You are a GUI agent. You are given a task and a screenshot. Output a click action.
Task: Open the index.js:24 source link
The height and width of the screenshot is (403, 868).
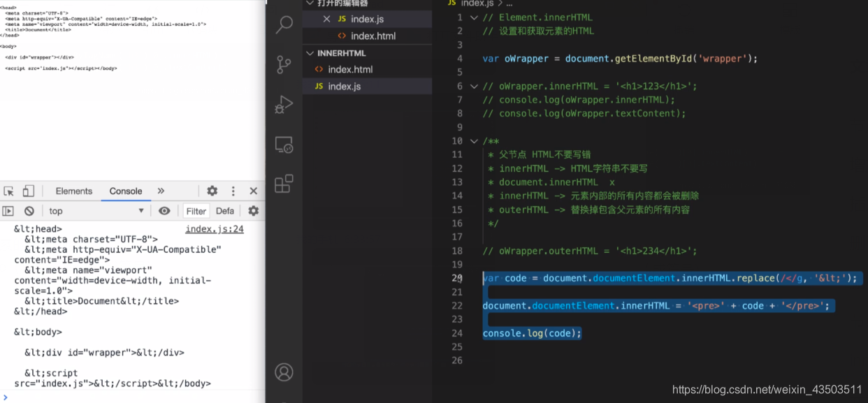click(x=215, y=229)
